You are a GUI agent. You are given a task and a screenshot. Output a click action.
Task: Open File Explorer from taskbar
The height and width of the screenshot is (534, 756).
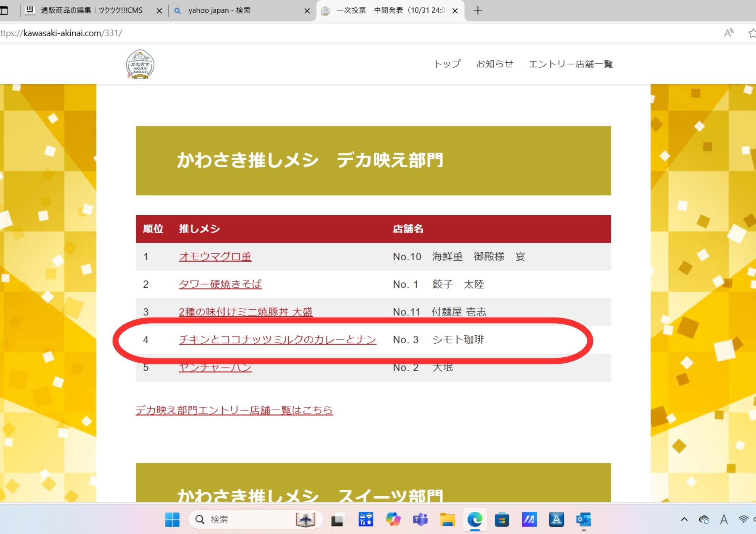point(447,520)
